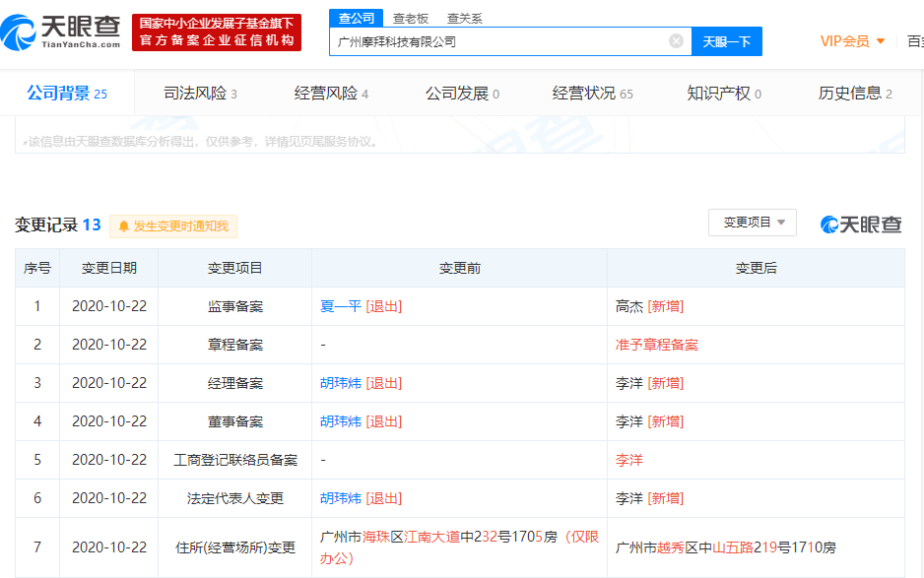
Task: Clear the search field with X icon
Action: click(x=676, y=40)
